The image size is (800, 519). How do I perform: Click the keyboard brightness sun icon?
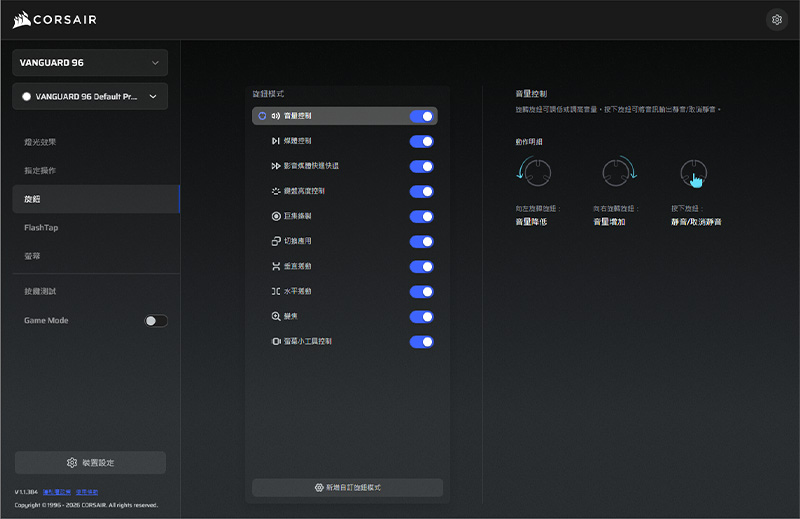coord(275,191)
